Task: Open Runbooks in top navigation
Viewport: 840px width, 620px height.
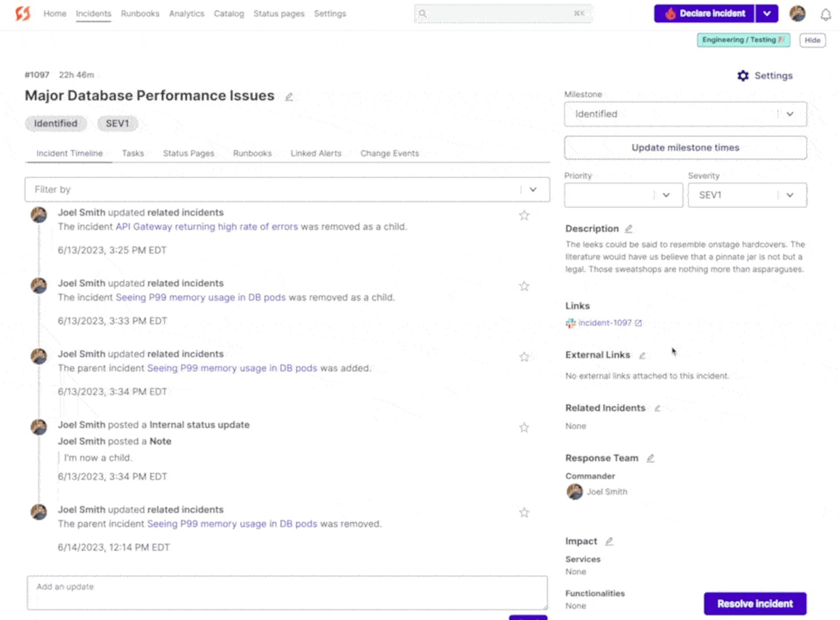Action: pos(140,14)
